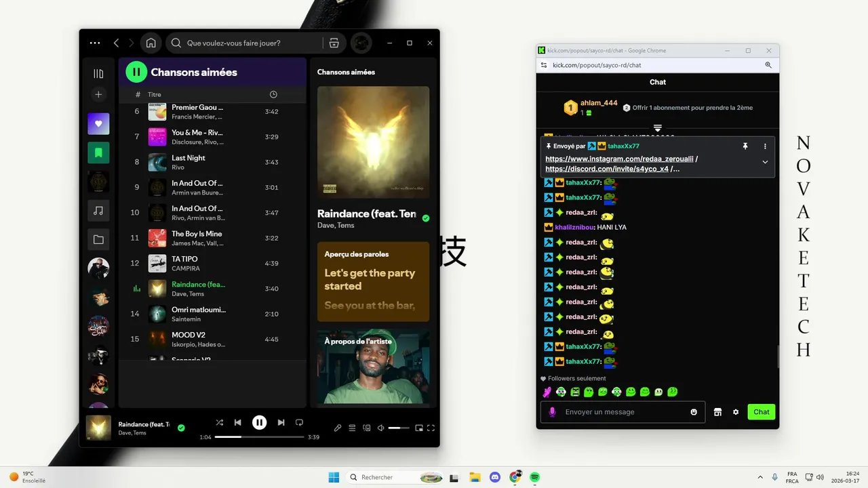Toggle shuffle playback

(x=219, y=422)
